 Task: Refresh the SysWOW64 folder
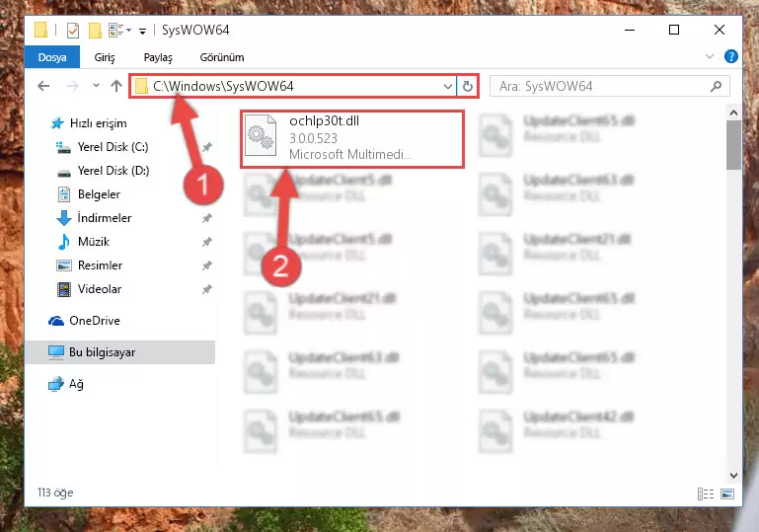click(x=467, y=87)
